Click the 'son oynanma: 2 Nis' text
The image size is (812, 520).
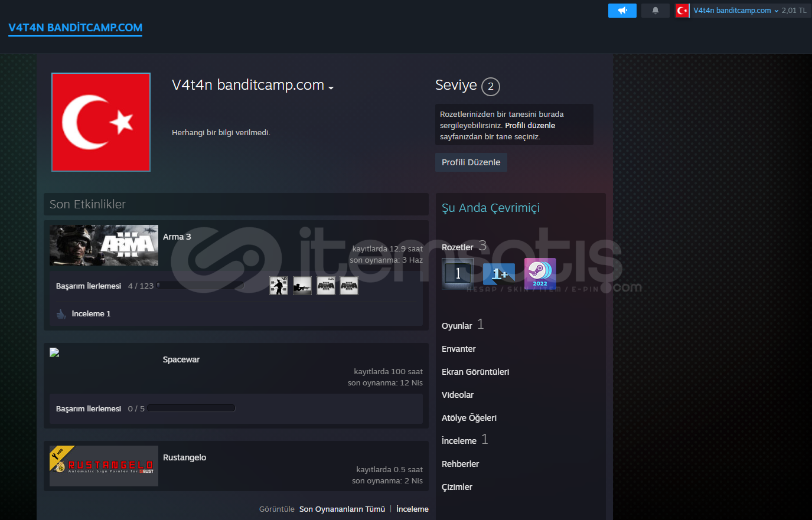pos(387,481)
